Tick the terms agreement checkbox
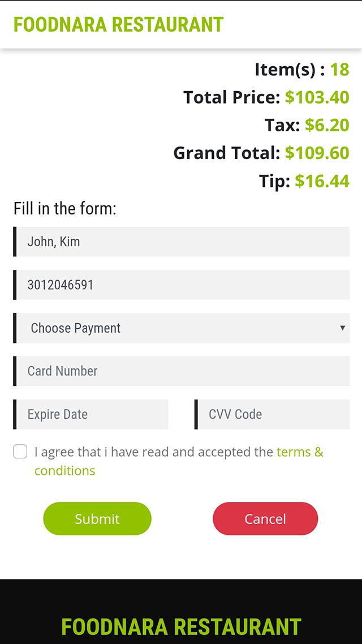The width and height of the screenshot is (362, 644). click(20, 452)
